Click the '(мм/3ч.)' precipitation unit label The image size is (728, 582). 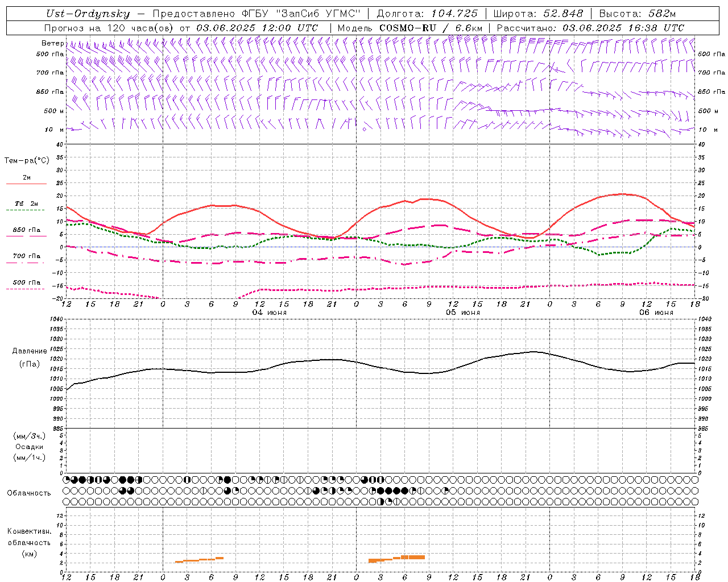click(30, 436)
